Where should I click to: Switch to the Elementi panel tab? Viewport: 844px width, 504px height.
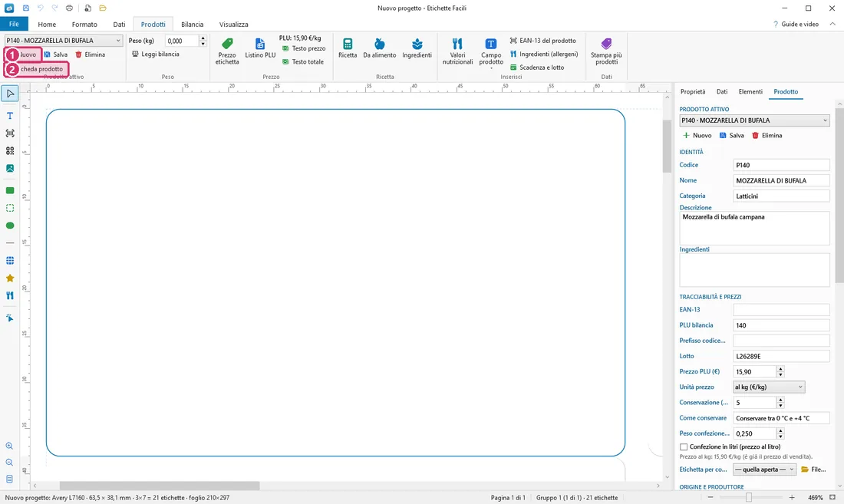[x=750, y=92]
